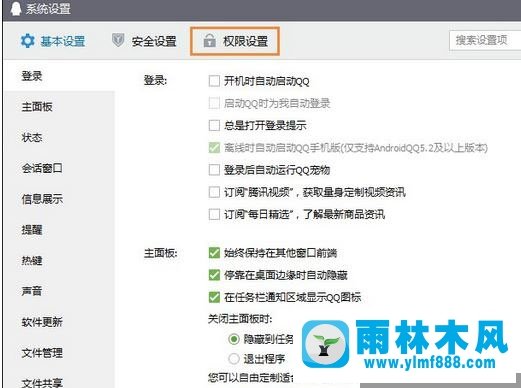This screenshot has width=521, height=388.
Task: Click the padlock icon for permission settings
Action: click(x=209, y=41)
